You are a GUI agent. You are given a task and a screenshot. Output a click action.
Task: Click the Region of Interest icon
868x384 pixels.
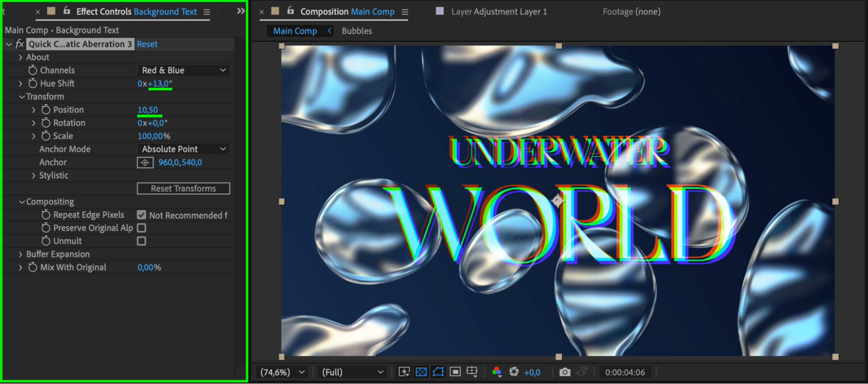coord(455,372)
